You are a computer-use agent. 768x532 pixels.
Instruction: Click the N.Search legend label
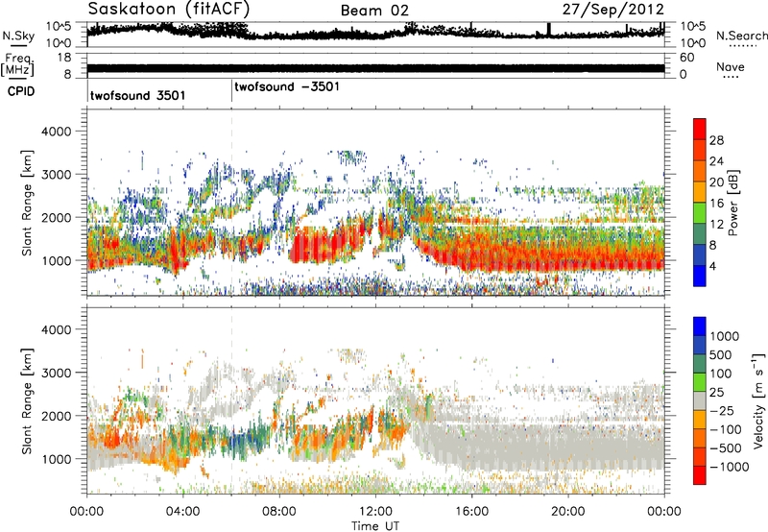pos(741,36)
